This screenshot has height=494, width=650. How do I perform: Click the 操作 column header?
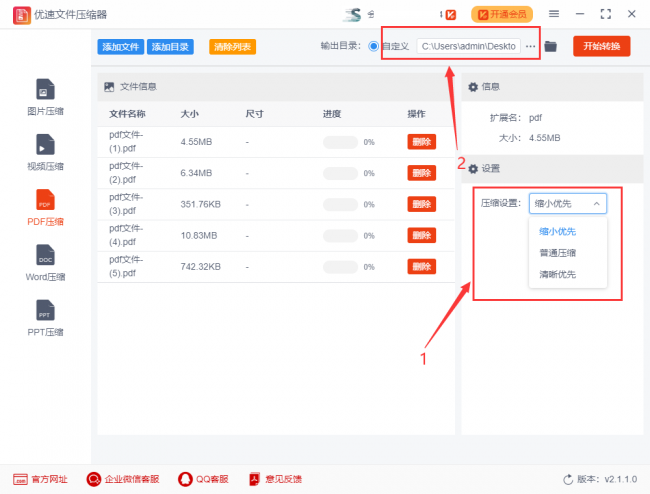point(416,114)
